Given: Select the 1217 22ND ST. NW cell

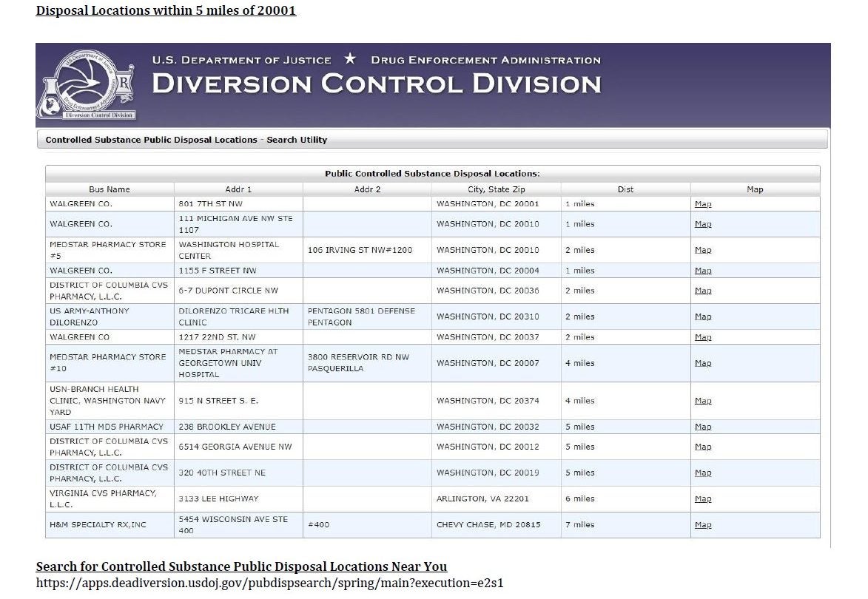Looking at the screenshot, I should tap(238, 336).
